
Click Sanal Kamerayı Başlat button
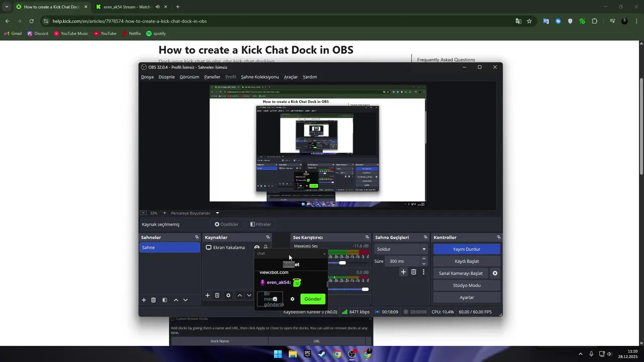[460, 274]
